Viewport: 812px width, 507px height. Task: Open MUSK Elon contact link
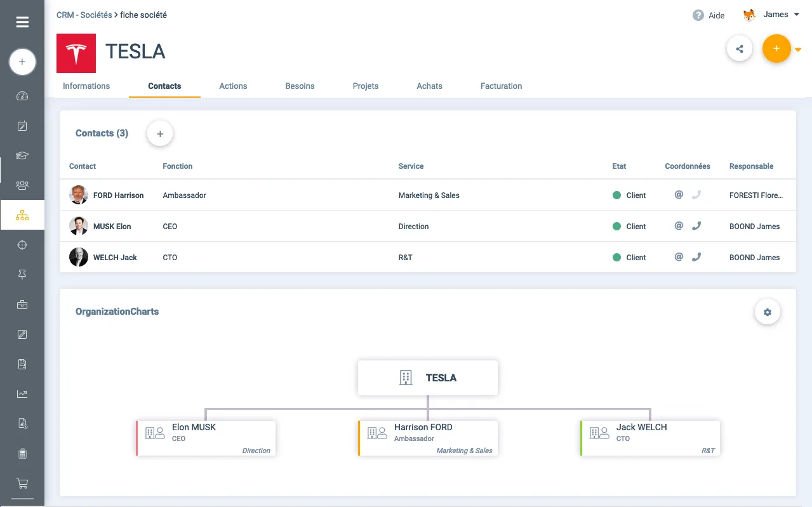click(112, 227)
